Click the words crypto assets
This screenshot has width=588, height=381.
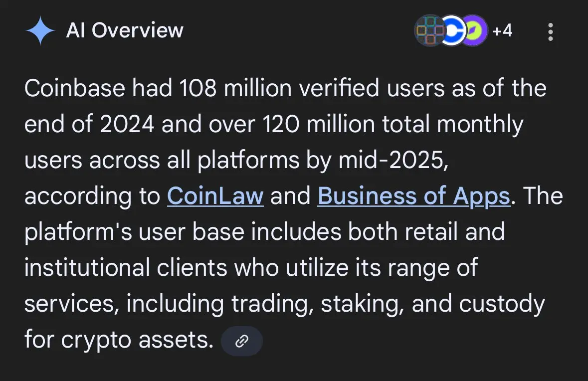point(137,340)
